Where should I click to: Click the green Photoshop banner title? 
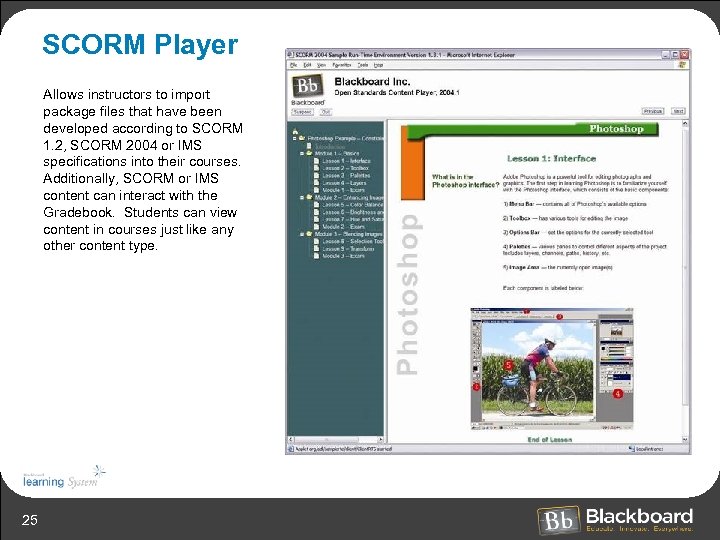tap(616, 129)
